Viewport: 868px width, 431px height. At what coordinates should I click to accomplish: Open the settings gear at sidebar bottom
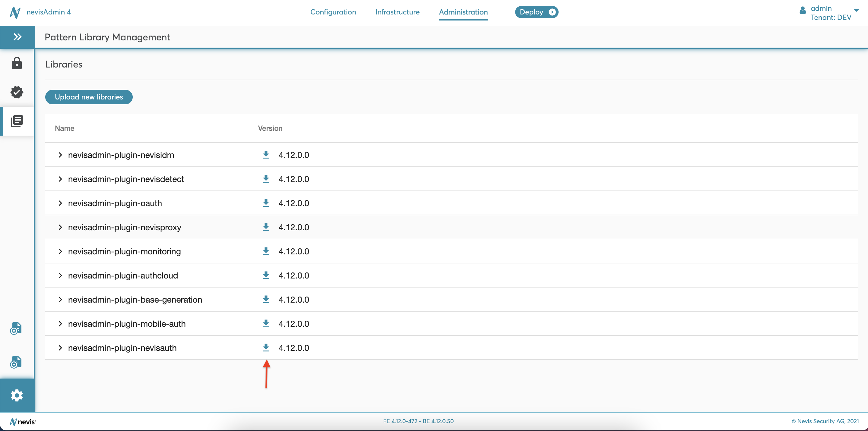[x=17, y=395]
